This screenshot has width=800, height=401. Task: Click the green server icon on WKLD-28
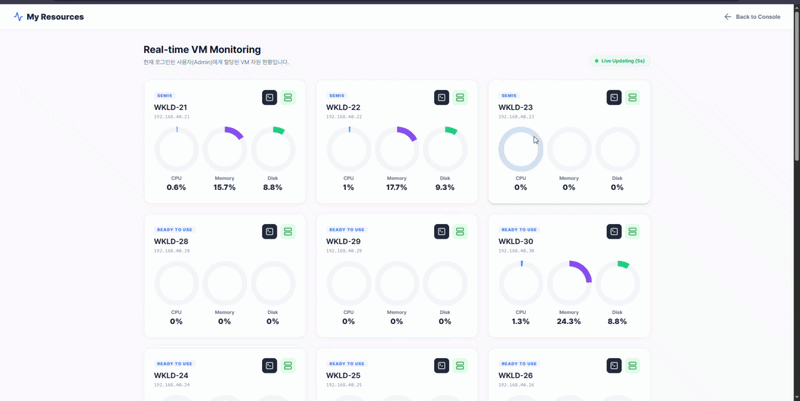pyautogui.click(x=288, y=232)
